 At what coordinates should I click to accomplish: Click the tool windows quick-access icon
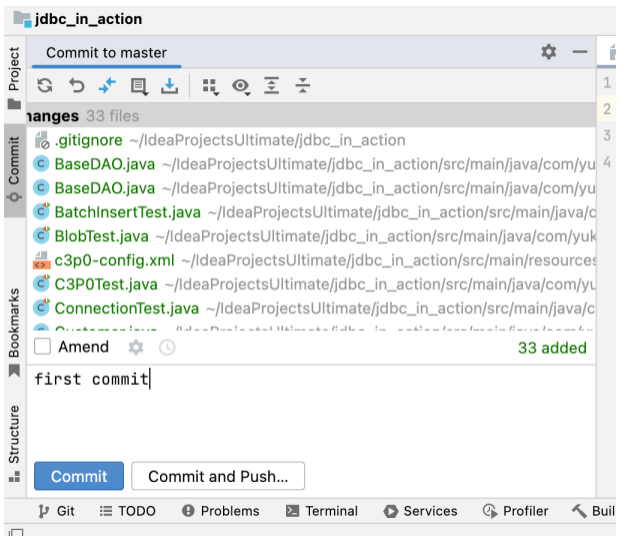(16, 532)
